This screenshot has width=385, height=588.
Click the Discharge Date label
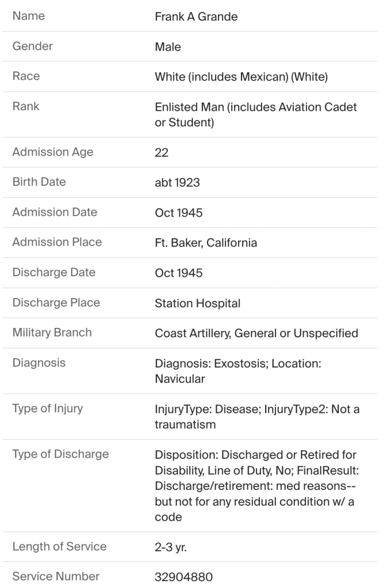pos(54,272)
